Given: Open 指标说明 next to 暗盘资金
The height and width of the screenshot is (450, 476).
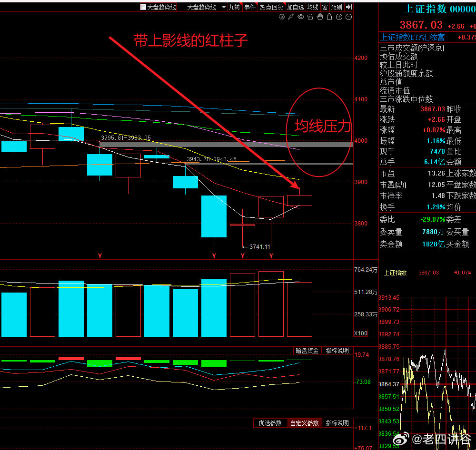Looking at the screenshot, I should coord(337,351).
